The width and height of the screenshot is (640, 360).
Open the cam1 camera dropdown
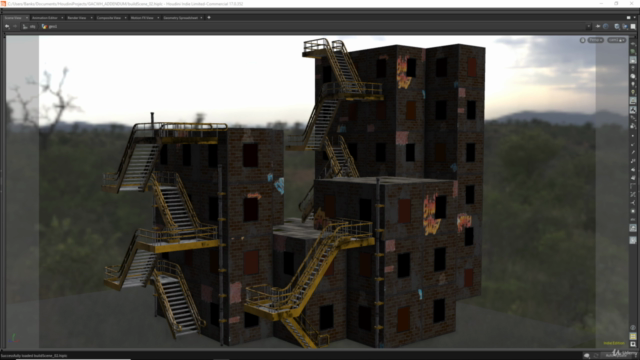pos(616,40)
